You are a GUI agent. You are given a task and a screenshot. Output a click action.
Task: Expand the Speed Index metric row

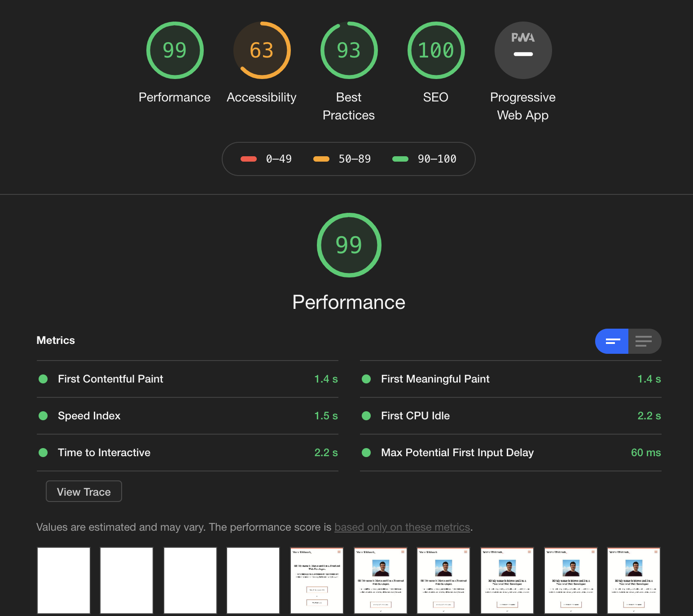188,416
